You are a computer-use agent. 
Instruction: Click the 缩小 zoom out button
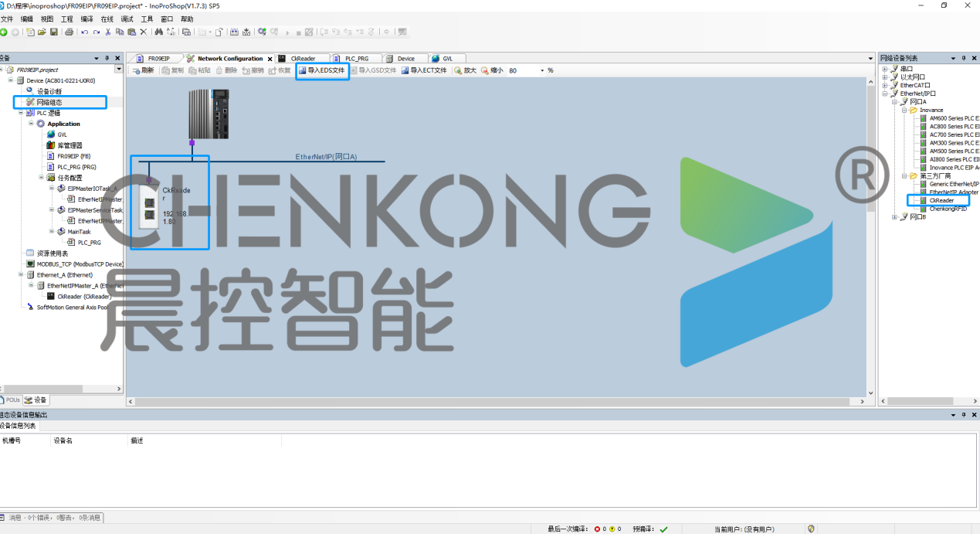point(492,70)
